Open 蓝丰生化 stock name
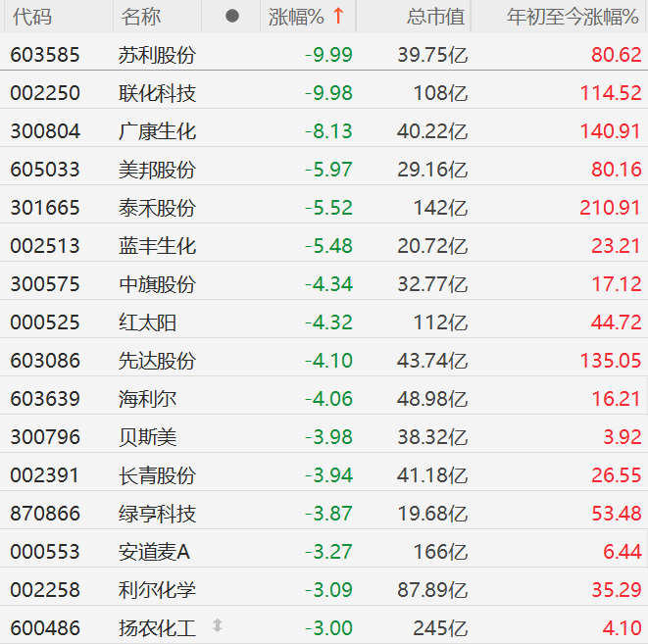Viewport: 648px width, 644px height. pos(157,246)
